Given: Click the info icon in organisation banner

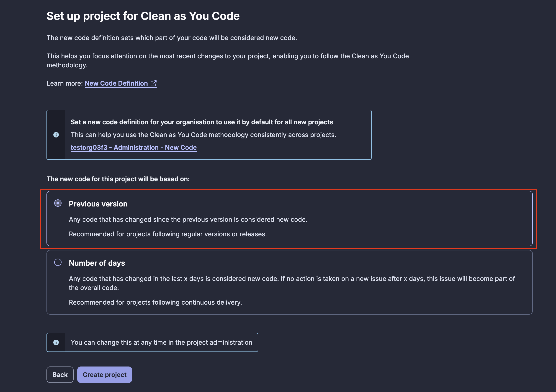Looking at the screenshot, I should (x=56, y=135).
